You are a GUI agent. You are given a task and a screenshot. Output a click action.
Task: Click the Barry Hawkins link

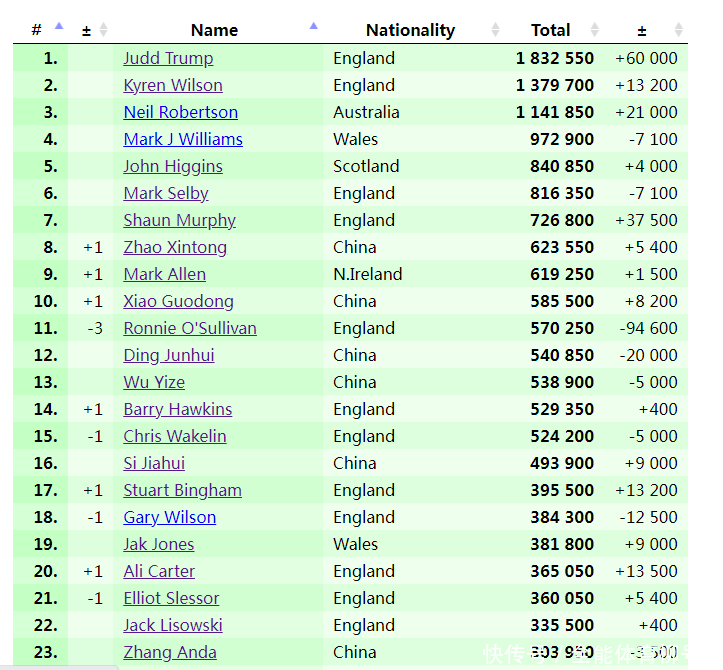click(x=177, y=409)
